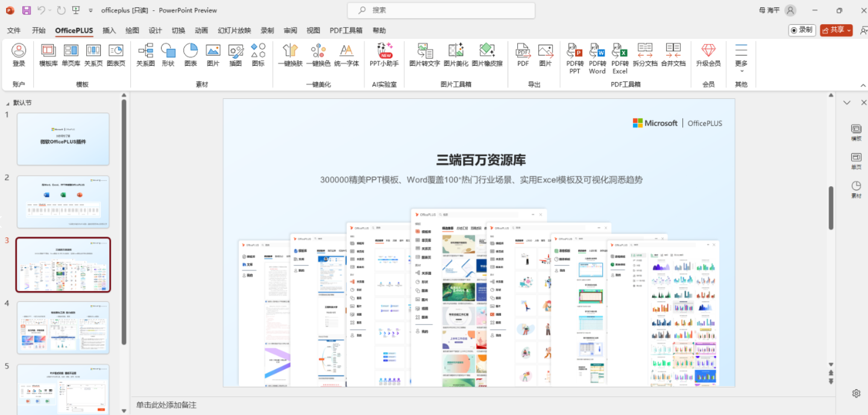The image size is (868, 415).
Task: Open 图片转文字 image to text tool
Action: [x=424, y=55]
